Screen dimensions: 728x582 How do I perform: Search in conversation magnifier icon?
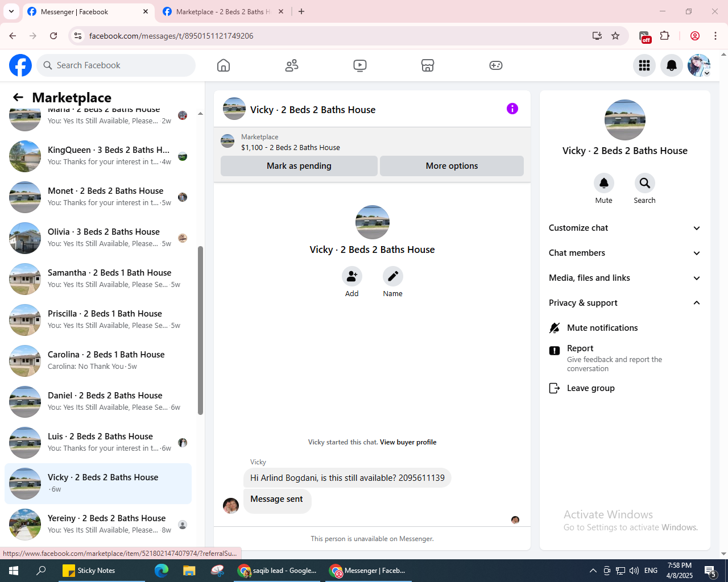(645, 183)
